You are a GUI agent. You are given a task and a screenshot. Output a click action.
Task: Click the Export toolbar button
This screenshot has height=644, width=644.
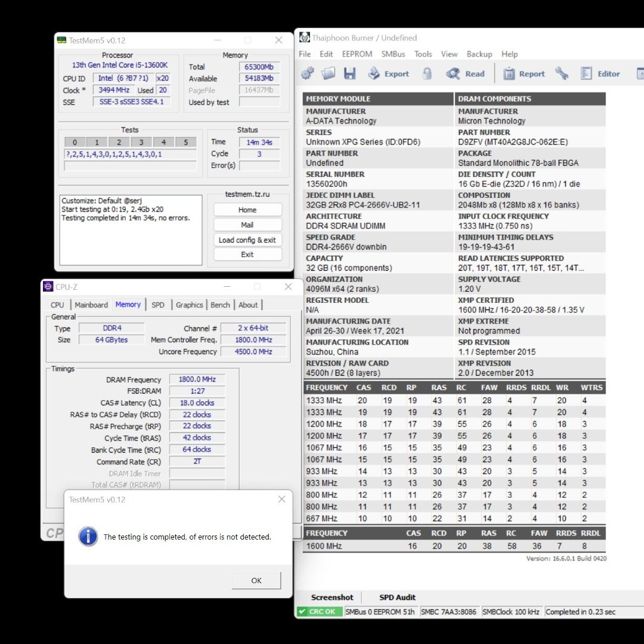388,74
